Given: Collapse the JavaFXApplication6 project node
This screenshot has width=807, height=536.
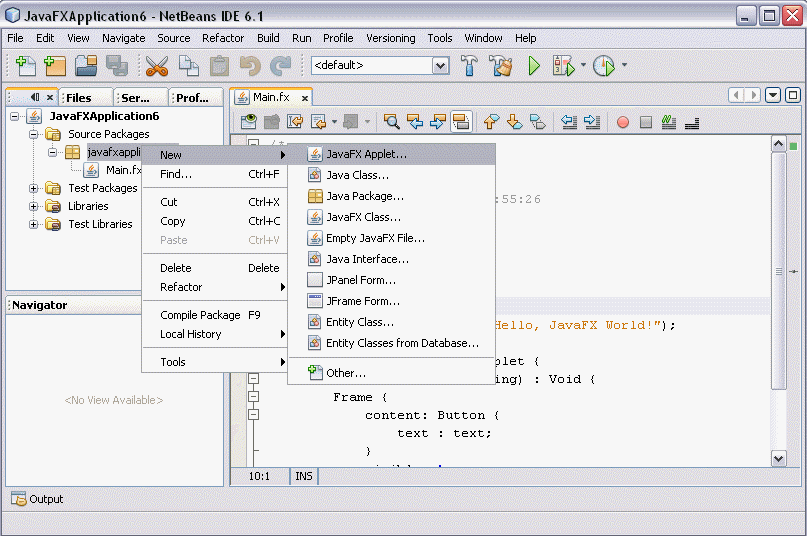Looking at the screenshot, I should click(15, 116).
